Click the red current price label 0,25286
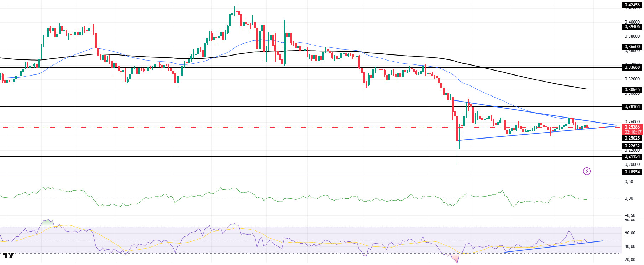644x265 pixels. tap(632, 127)
